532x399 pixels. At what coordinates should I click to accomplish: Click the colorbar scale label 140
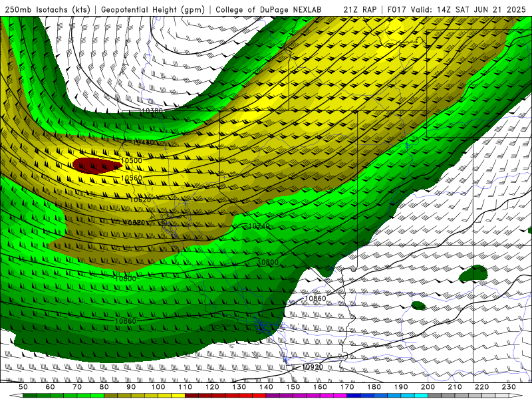[x=267, y=387]
